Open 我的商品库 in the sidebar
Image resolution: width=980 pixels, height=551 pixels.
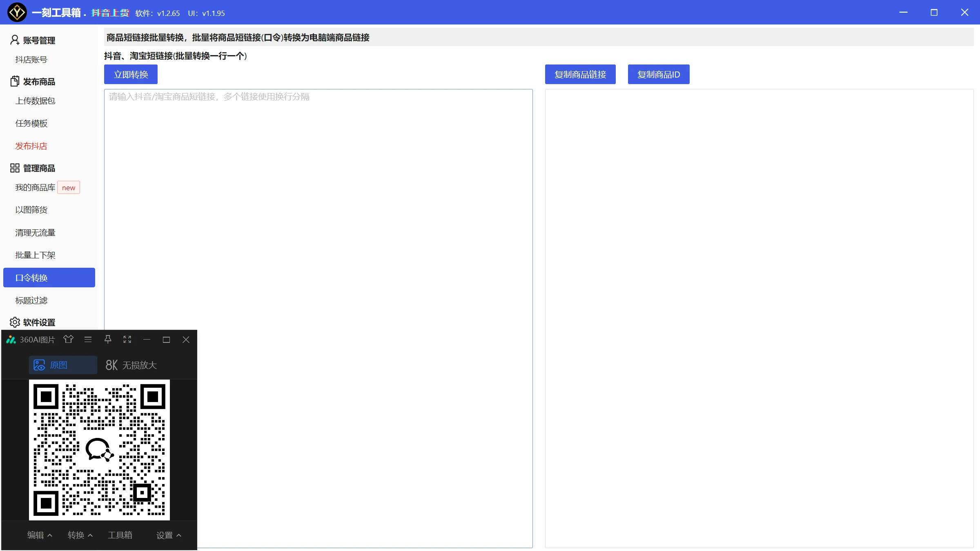click(x=35, y=187)
